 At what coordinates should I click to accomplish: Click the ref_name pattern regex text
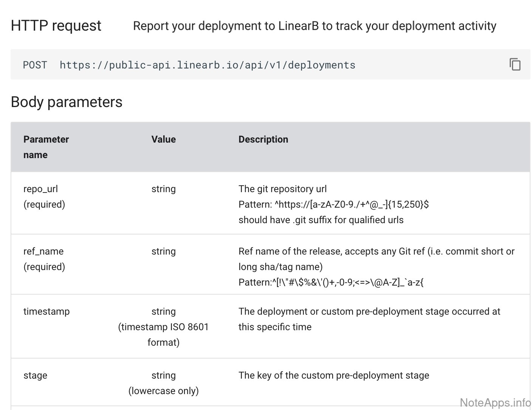331,283
